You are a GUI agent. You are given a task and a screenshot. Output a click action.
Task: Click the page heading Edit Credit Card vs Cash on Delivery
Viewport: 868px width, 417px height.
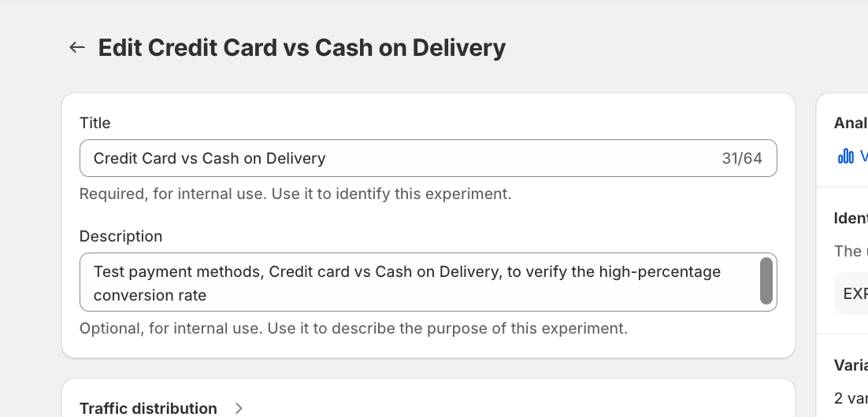tap(302, 47)
